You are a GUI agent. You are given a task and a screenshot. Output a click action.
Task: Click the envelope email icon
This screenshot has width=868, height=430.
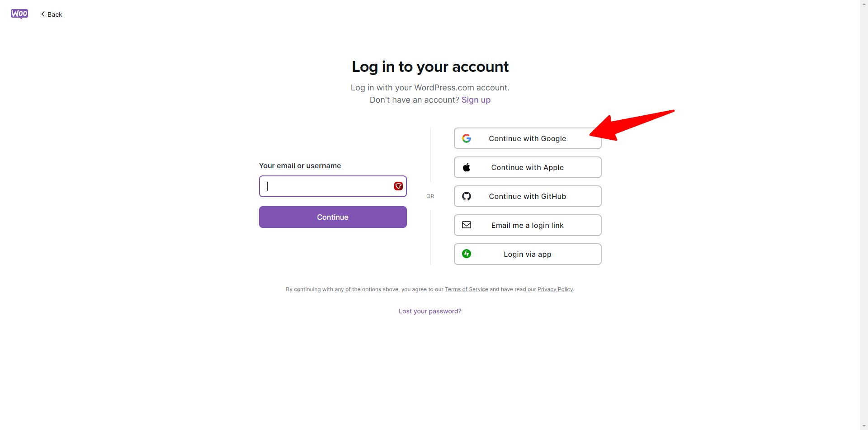click(467, 225)
